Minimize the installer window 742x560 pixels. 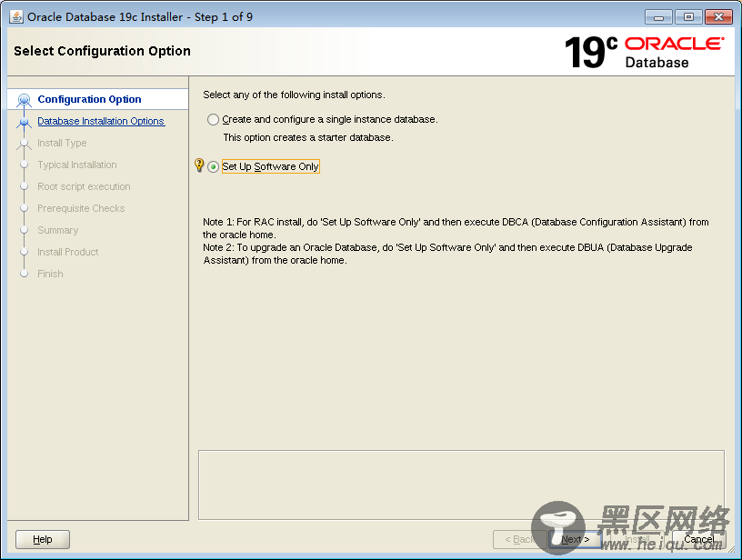(x=658, y=17)
